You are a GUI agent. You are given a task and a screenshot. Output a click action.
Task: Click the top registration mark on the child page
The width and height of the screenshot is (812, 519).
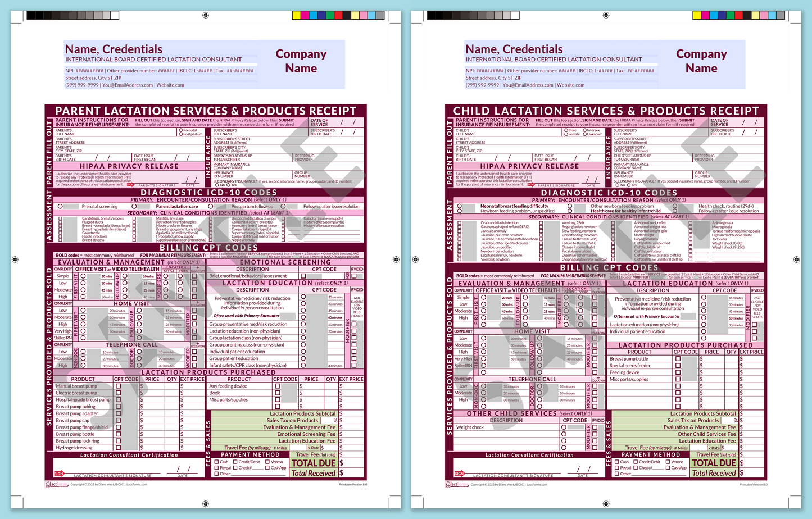(x=606, y=15)
